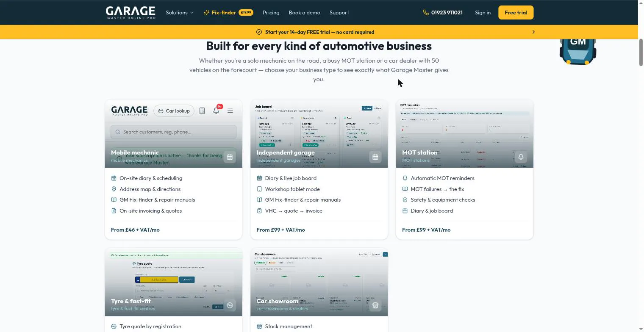Select the Car showroom card title
This screenshot has height=332, width=644.
pyautogui.click(x=277, y=301)
